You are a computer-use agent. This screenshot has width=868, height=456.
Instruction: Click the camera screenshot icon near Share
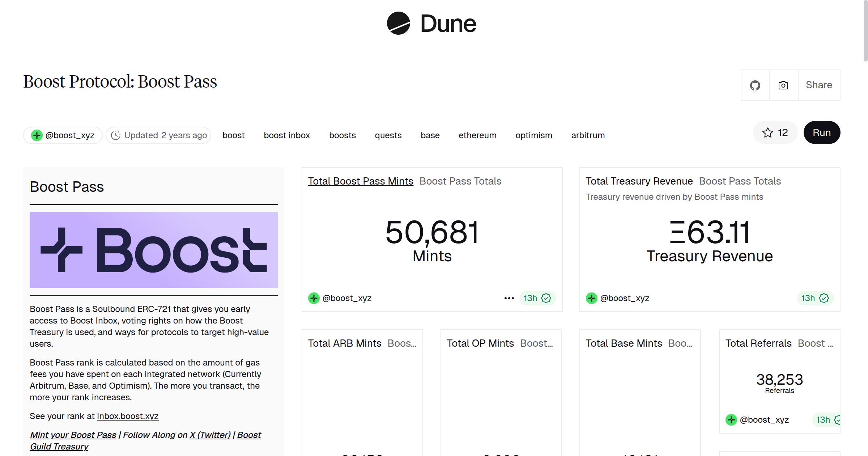[783, 85]
